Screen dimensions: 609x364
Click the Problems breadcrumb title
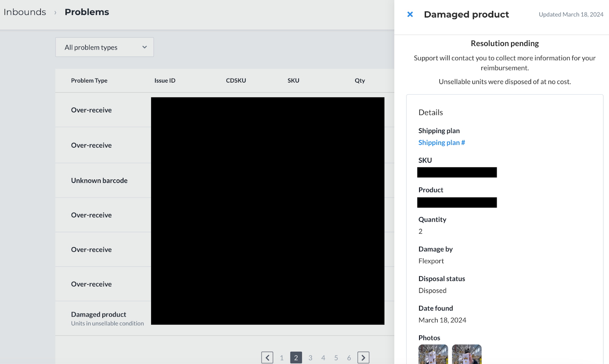[x=87, y=12]
